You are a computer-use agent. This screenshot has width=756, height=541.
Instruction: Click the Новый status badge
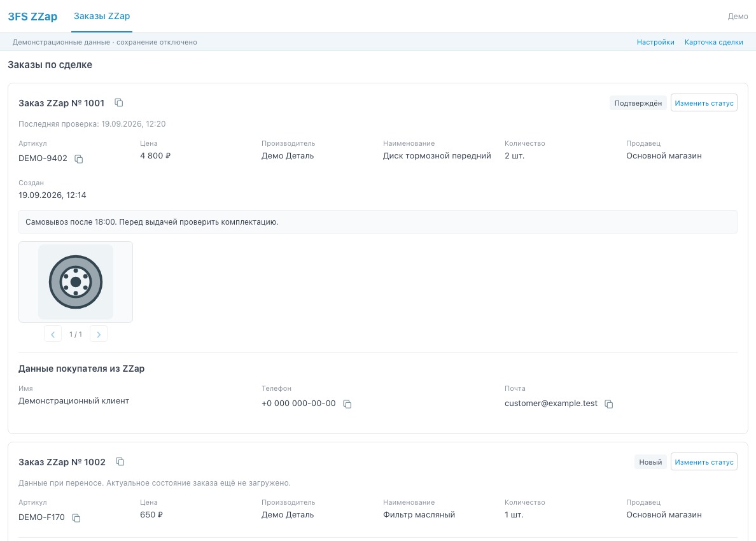coord(650,462)
